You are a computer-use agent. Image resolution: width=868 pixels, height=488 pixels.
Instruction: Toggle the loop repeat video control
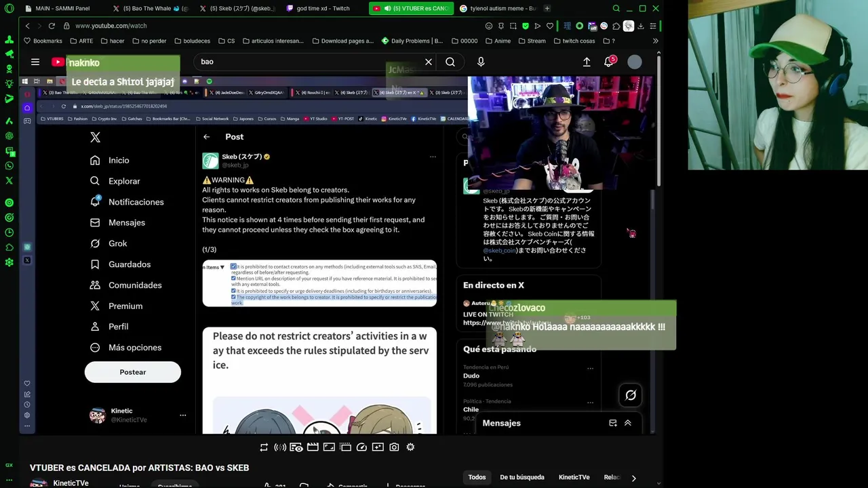pos(264,447)
